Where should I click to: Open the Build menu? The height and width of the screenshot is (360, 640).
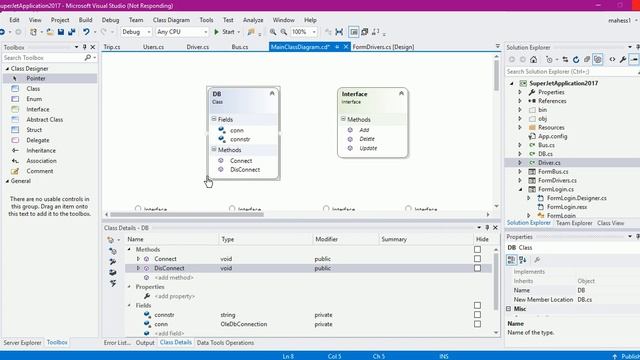tap(85, 20)
